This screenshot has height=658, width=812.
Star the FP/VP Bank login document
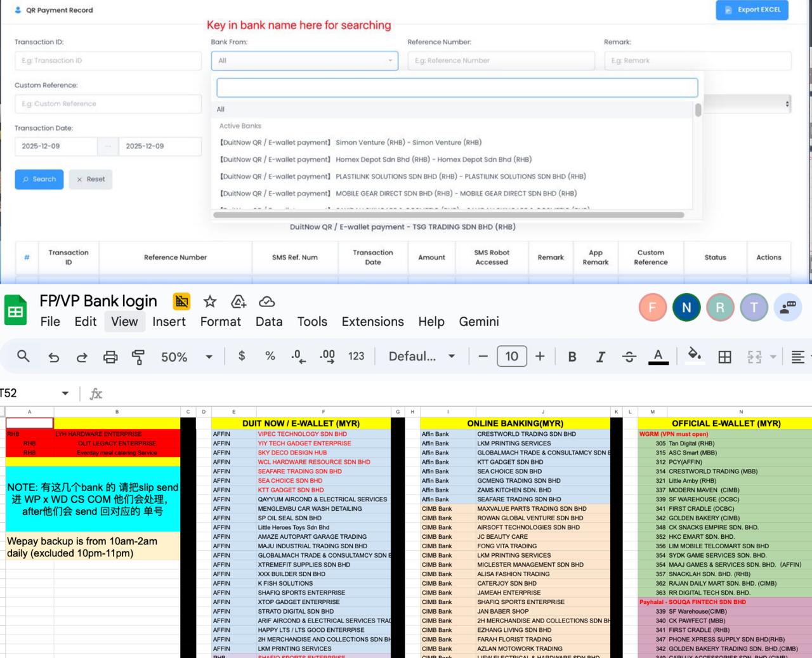tap(210, 301)
